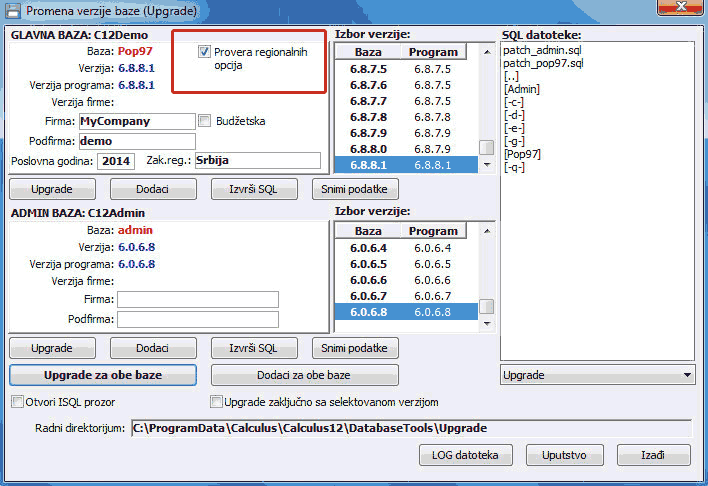Click Izvrši SQL for the main base
This screenshot has width=708, height=486.
[x=254, y=189]
